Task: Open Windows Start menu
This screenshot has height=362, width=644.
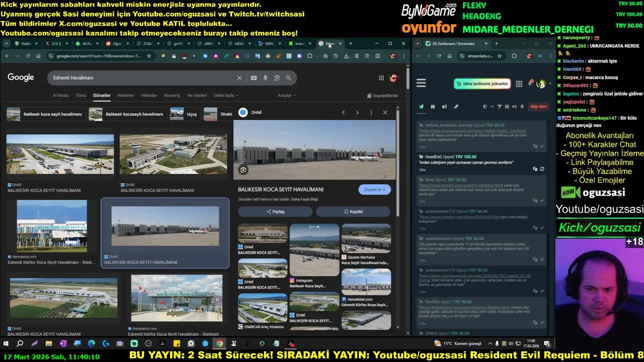Action: (x=6, y=344)
